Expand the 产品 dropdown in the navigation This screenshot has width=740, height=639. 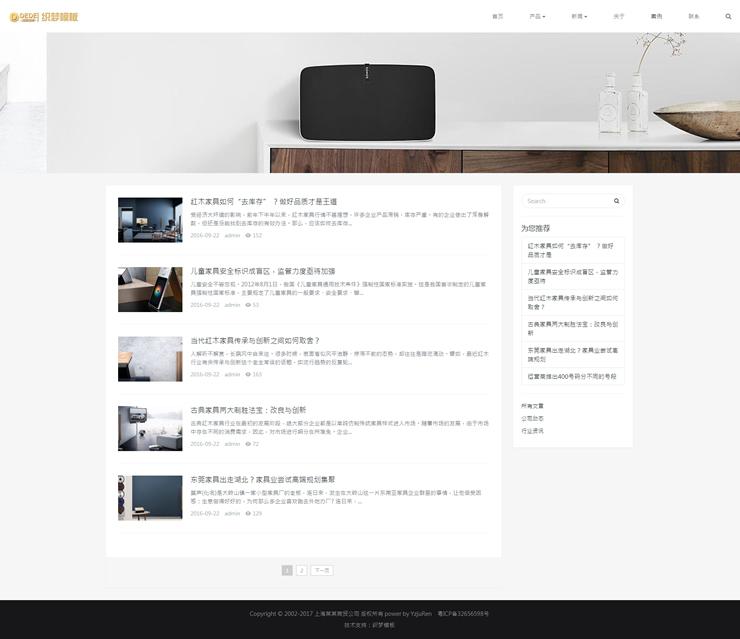click(x=537, y=17)
